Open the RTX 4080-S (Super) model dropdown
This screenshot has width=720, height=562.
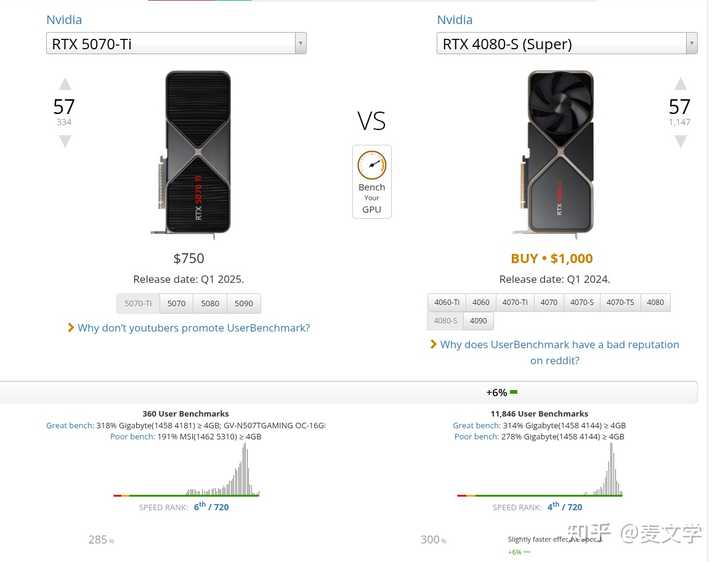[567, 44]
